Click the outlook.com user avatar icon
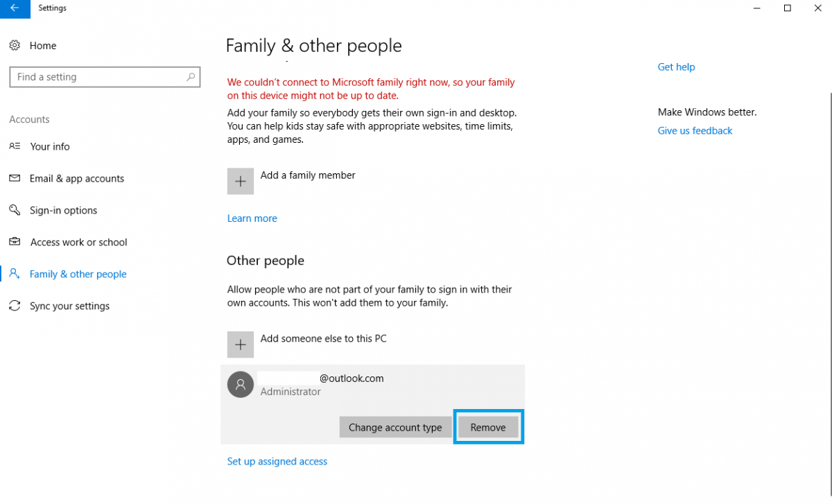The image size is (832, 504). coord(241,385)
